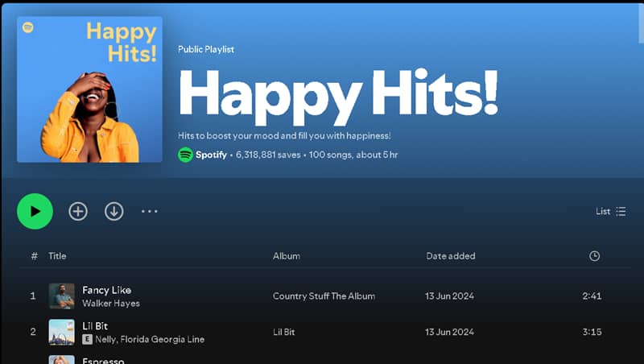Download the Happy Hits! playlist
The width and height of the screenshot is (644, 364).
[x=114, y=211]
